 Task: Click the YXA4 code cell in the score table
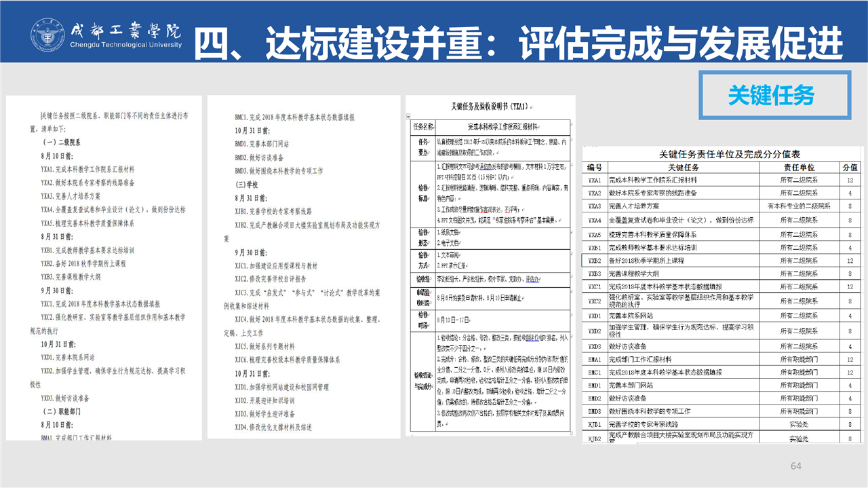pyautogui.click(x=595, y=220)
